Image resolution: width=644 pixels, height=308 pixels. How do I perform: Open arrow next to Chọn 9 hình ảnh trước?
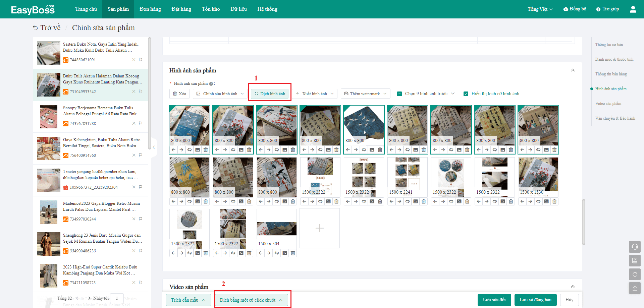point(453,94)
